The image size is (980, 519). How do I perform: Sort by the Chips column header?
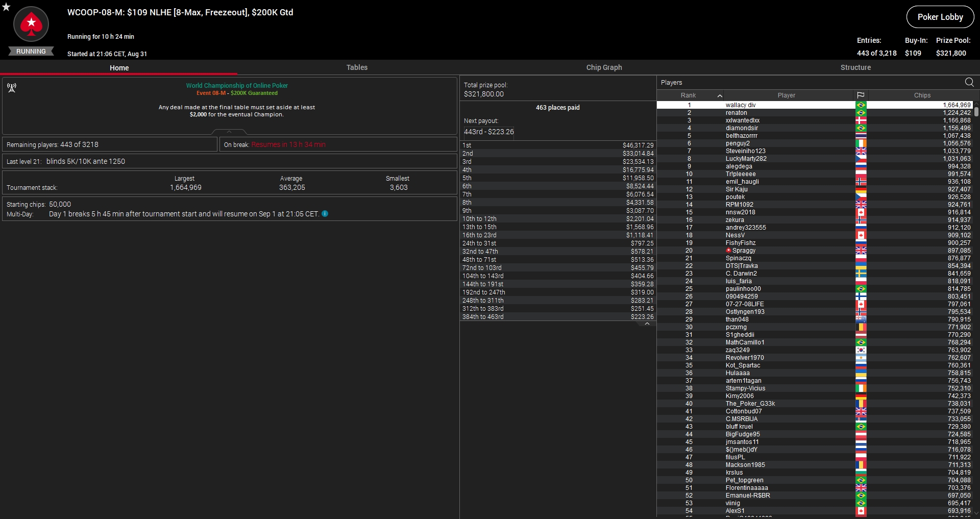[922, 95]
